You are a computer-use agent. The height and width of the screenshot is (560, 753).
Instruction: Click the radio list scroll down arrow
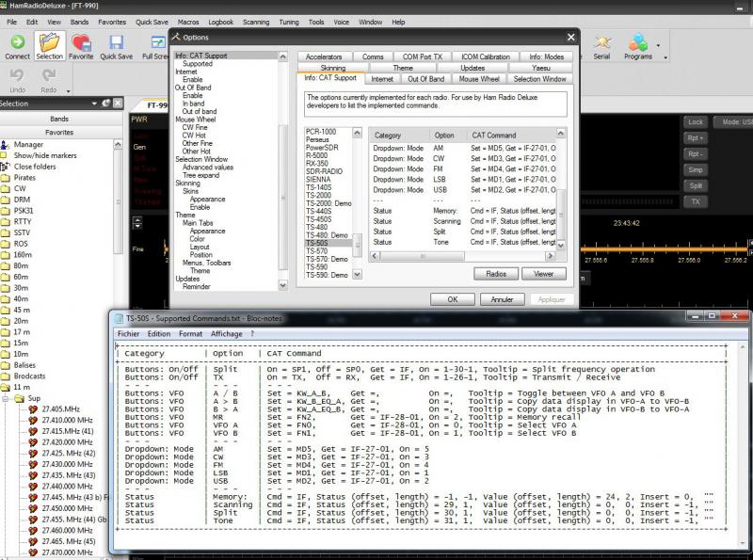[x=357, y=274]
